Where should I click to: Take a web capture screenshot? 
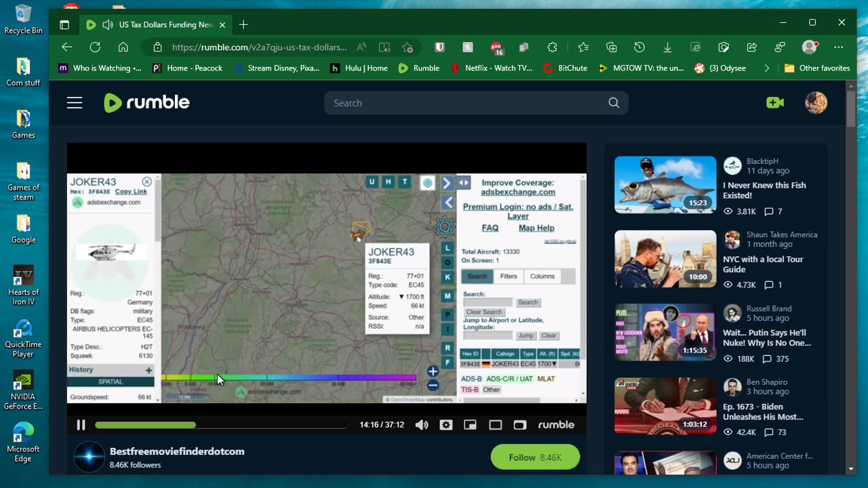(x=724, y=47)
